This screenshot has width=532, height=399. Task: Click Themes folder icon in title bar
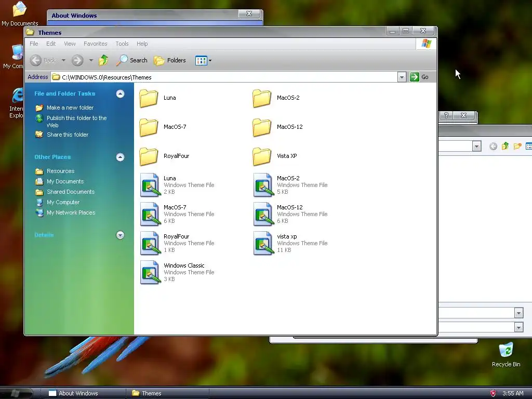(x=30, y=33)
